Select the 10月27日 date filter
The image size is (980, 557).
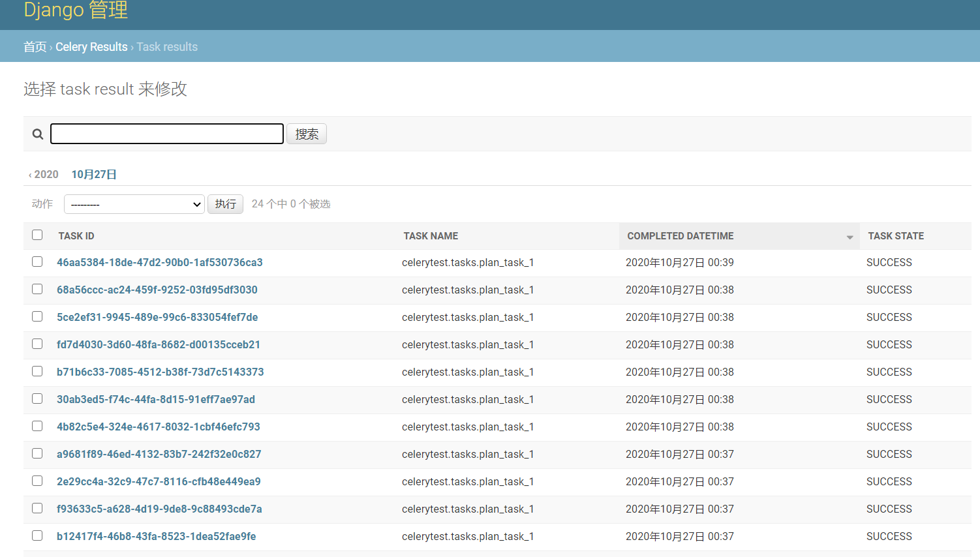click(94, 174)
